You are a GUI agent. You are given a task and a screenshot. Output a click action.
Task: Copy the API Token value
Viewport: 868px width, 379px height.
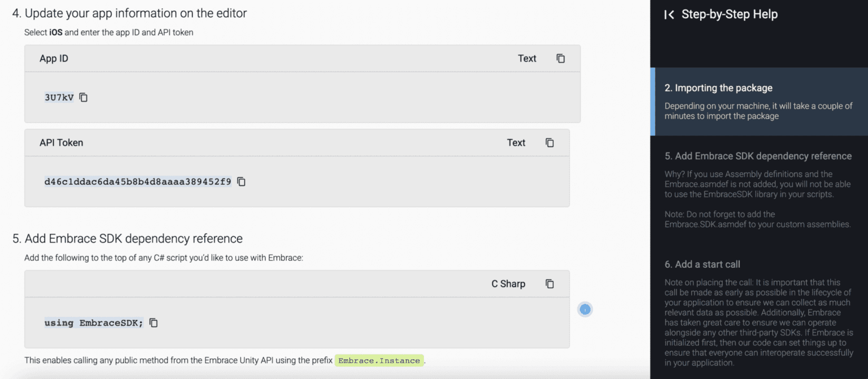[241, 181]
